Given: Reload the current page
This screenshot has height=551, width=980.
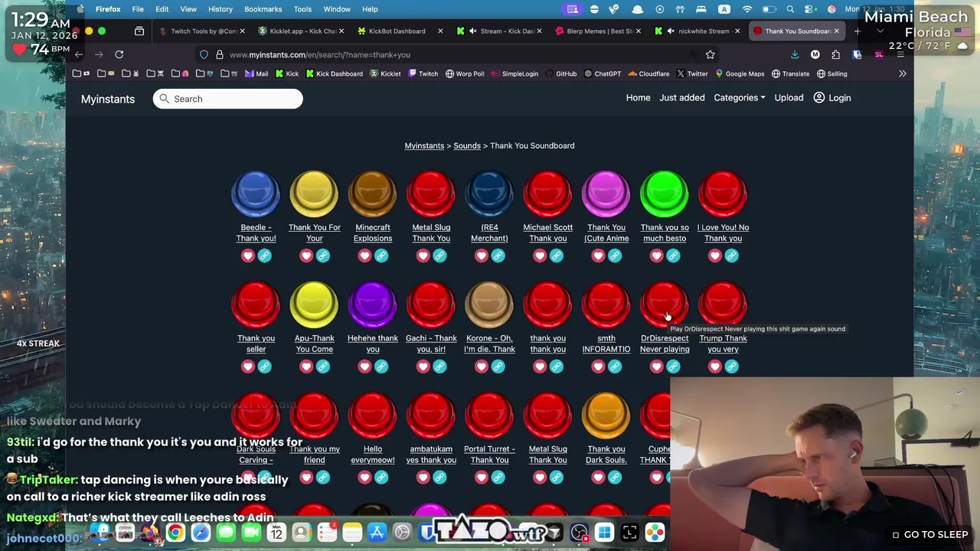Looking at the screenshot, I should 119,54.
